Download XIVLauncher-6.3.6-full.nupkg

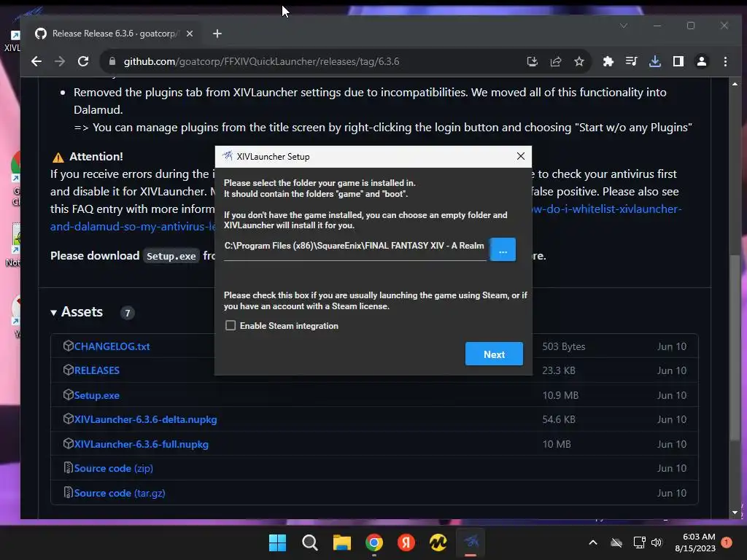[x=141, y=444]
